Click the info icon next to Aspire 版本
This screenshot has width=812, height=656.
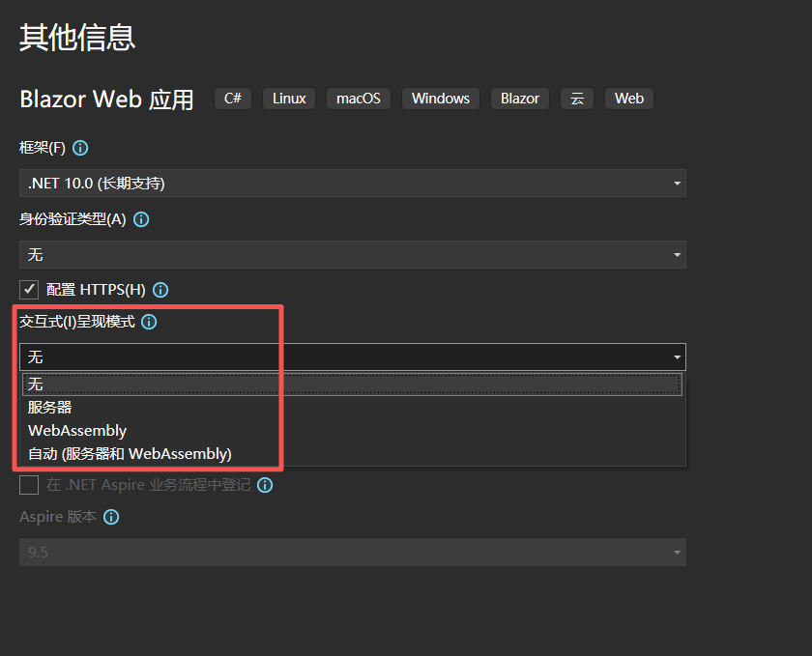[111, 517]
